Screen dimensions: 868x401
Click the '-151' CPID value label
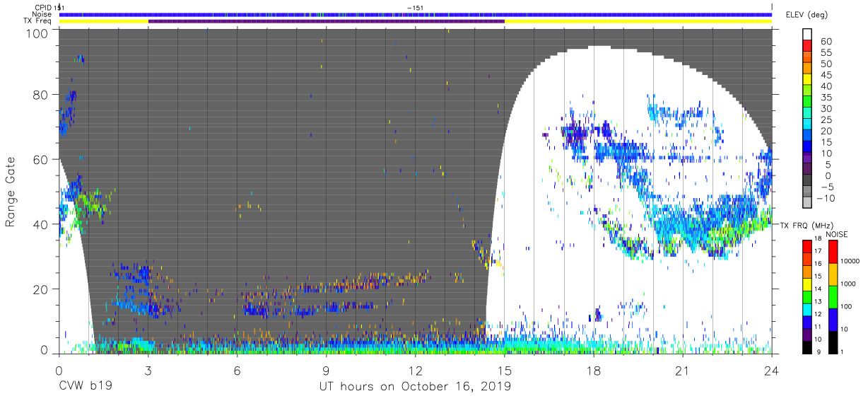[x=416, y=7]
